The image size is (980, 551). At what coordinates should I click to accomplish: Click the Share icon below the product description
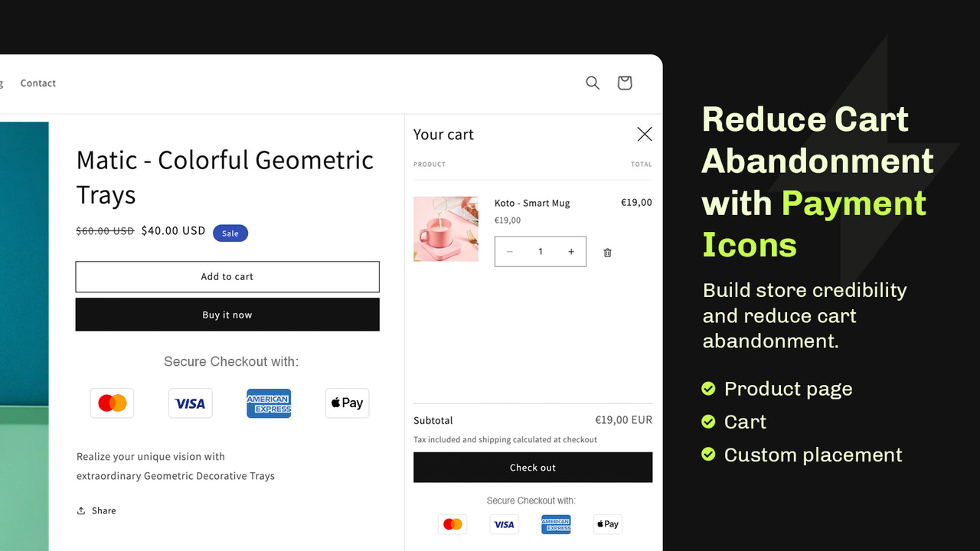pos(81,510)
